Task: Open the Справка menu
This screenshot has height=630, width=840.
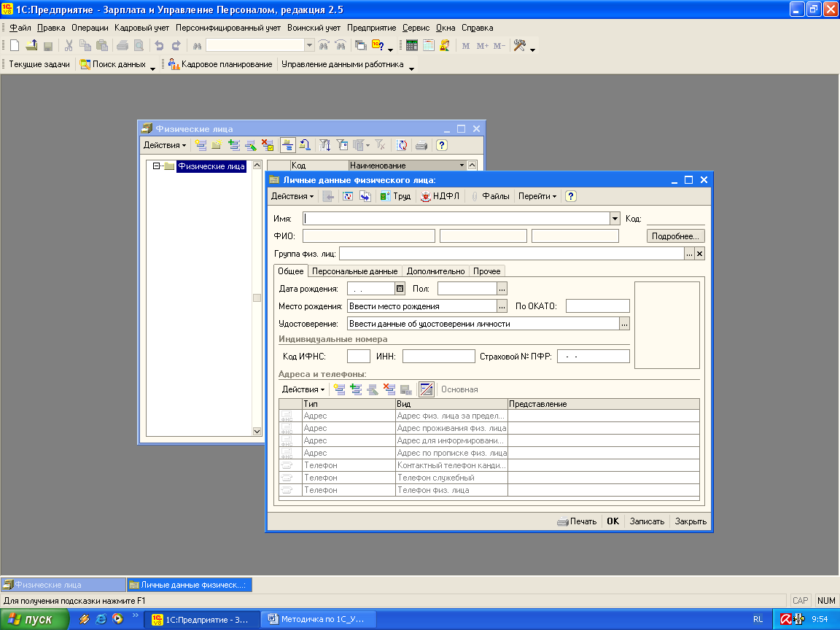Action: click(x=478, y=28)
